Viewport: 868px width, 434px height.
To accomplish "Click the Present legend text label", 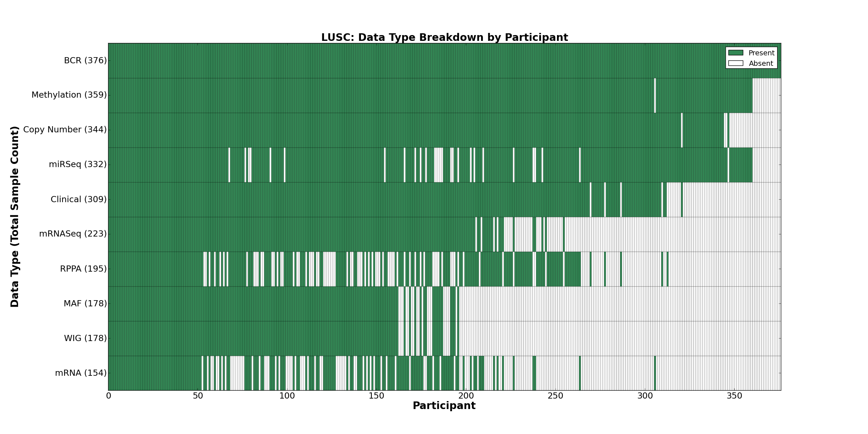I will [761, 53].
